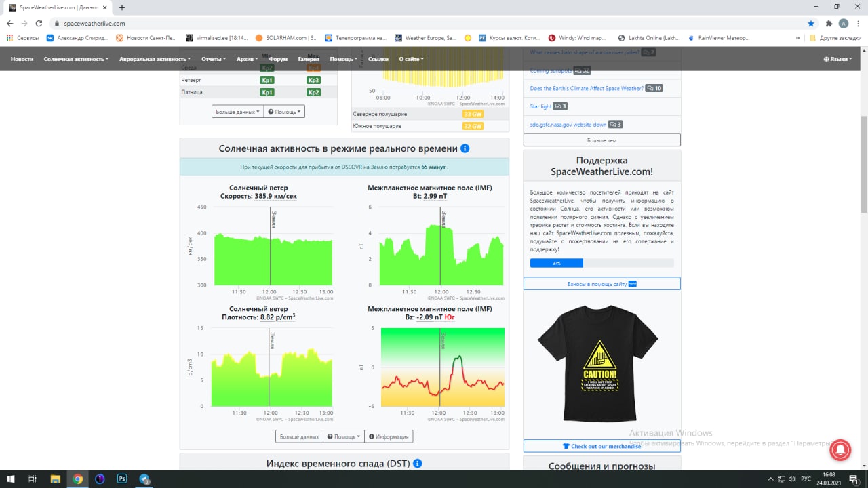Open Помощь under the Kp forecast table

coord(284,112)
